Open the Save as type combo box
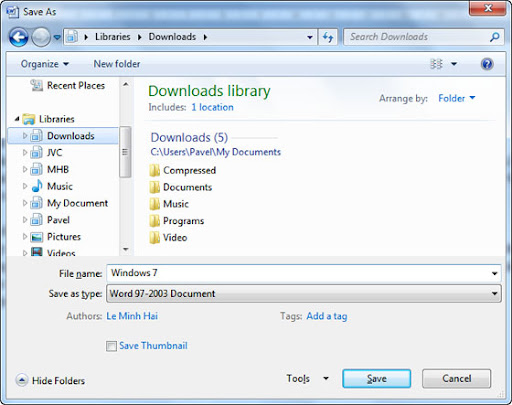The width and height of the screenshot is (512, 405). point(304,294)
